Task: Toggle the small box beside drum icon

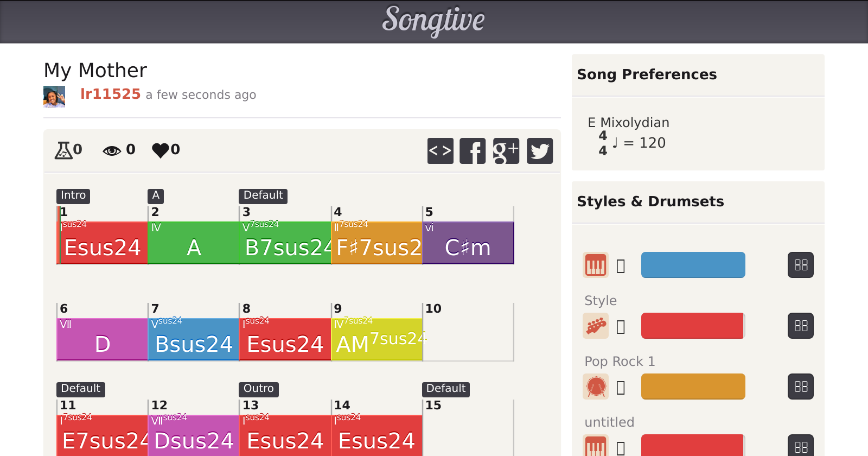Action: tap(621, 388)
